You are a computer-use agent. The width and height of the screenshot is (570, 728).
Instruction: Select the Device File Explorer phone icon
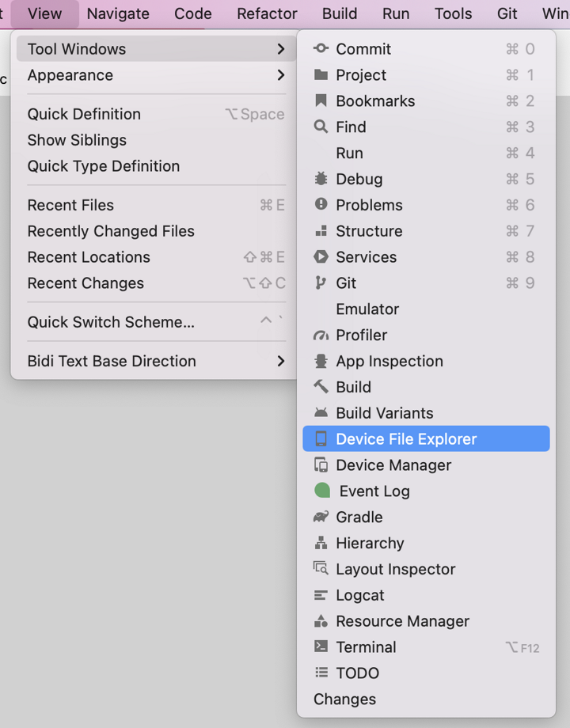(x=321, y=438)
